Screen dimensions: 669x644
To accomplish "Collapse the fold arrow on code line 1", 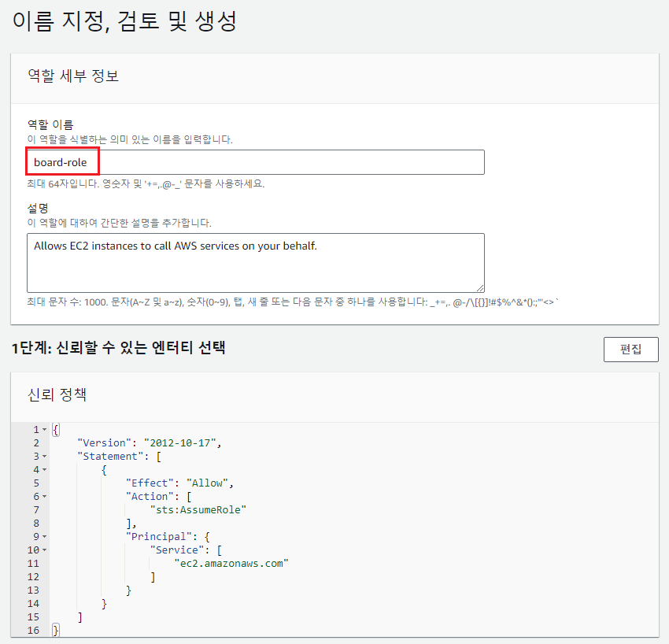I will [44, 429].
